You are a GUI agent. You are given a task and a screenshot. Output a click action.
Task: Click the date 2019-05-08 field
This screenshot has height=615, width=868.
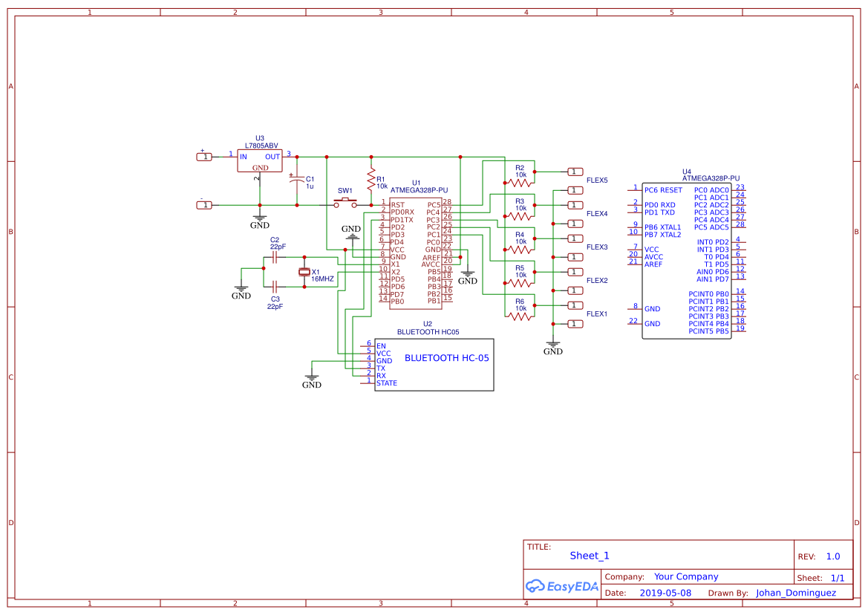coord(665,593)
